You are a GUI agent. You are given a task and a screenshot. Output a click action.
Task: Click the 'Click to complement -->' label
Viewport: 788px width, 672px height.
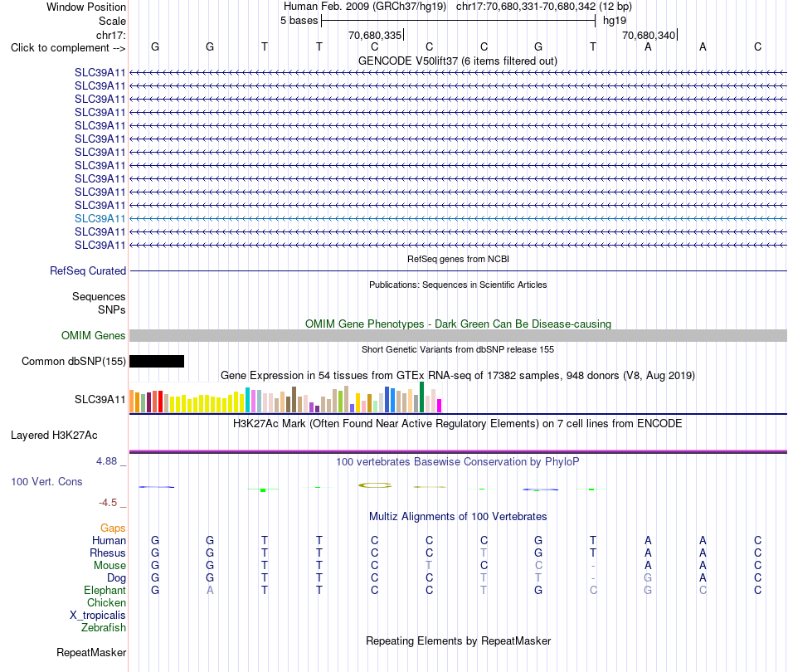click(x=68, y=48)
